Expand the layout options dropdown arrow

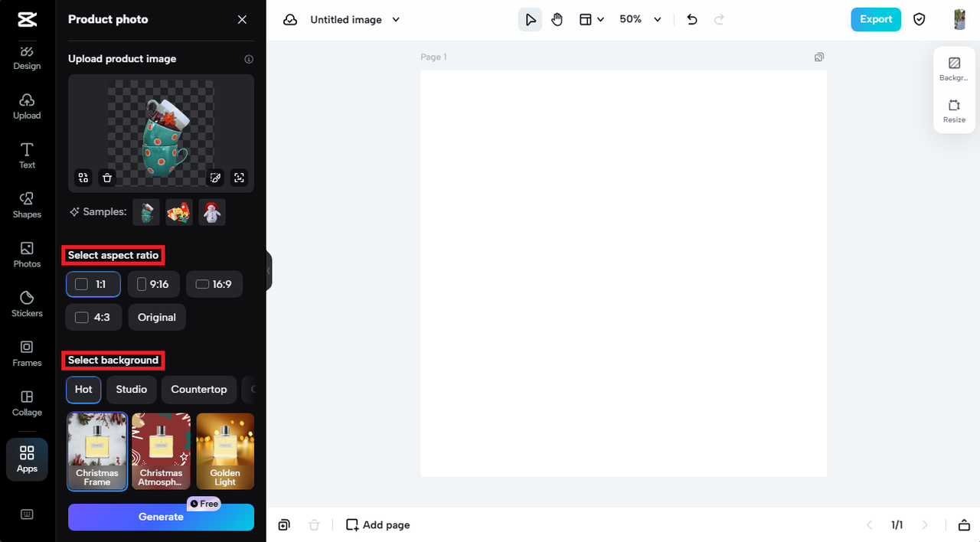click(x=600, y=20)
